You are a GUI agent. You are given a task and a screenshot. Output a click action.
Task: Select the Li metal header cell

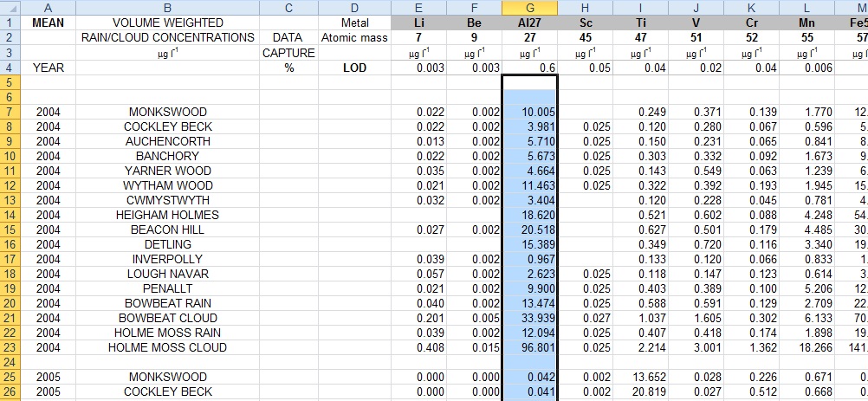418,23
